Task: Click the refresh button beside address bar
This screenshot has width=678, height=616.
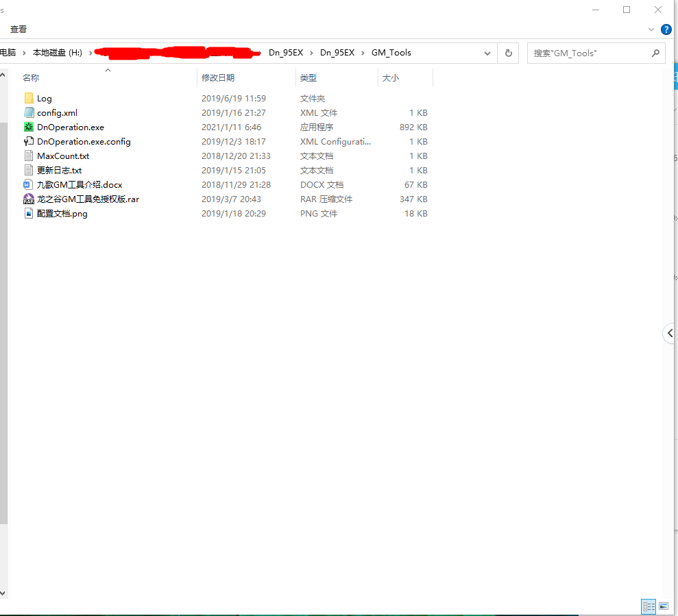Action: pyautogui.click(x=508, y=53)
